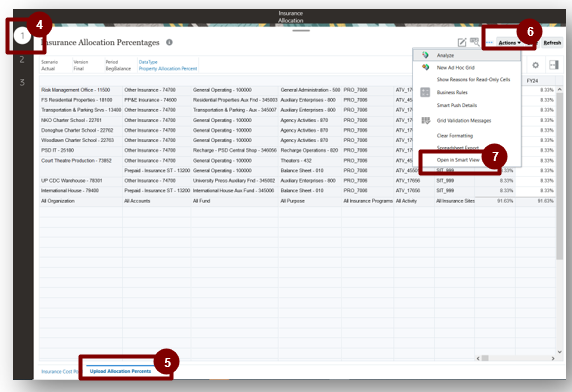
Task: Click the form edit pencil icon
Action: 462,42
